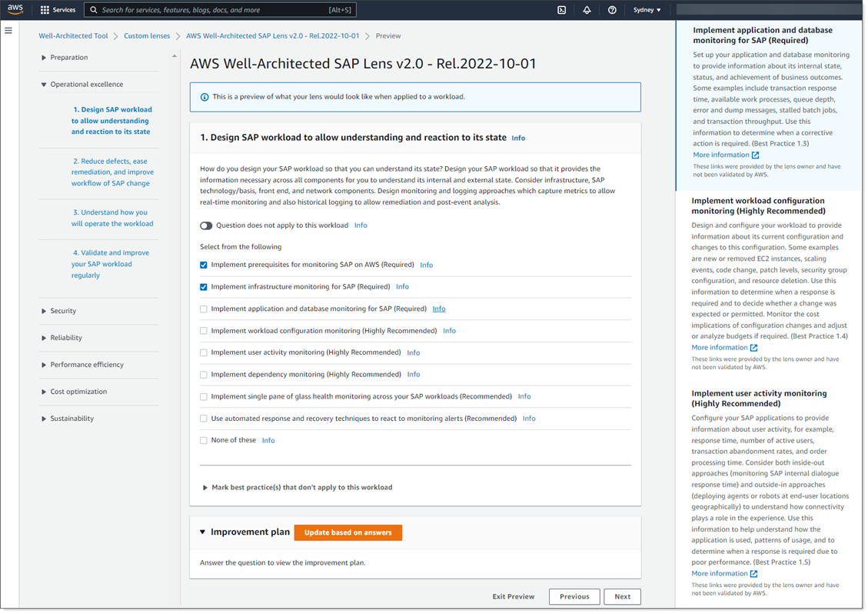Image resolution: width=868 pixels, height=614 pixels.
Task: Check 'Implement application and database monitoring for SAP'
Action: (x=204, y=309)
